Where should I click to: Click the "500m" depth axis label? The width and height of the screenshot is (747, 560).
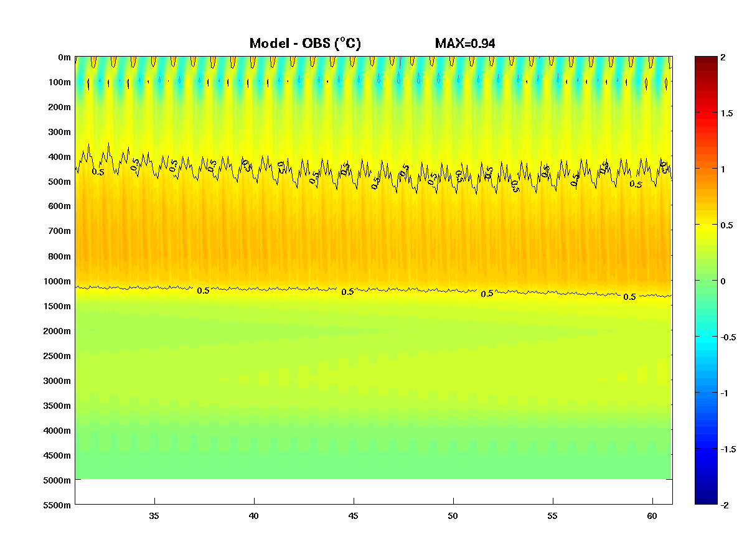click(60, 182)
